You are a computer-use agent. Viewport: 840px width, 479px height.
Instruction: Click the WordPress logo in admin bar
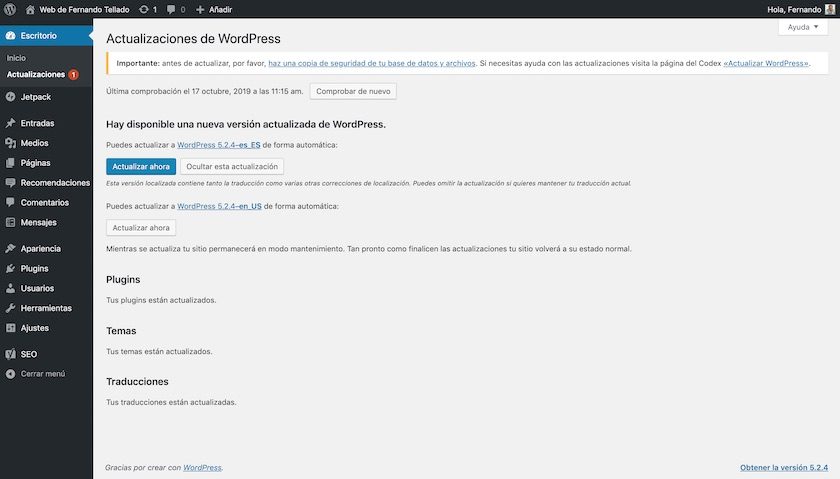(x=11, y=9)
